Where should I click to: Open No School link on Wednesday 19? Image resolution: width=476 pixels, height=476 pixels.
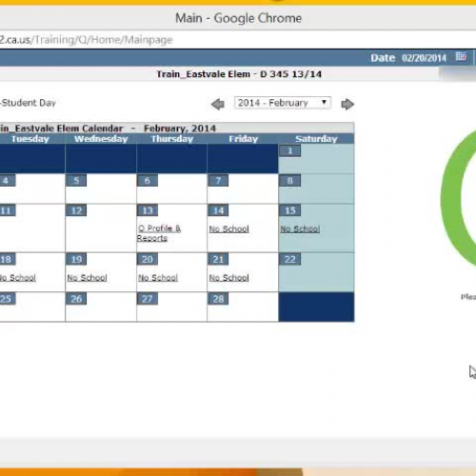87,278
